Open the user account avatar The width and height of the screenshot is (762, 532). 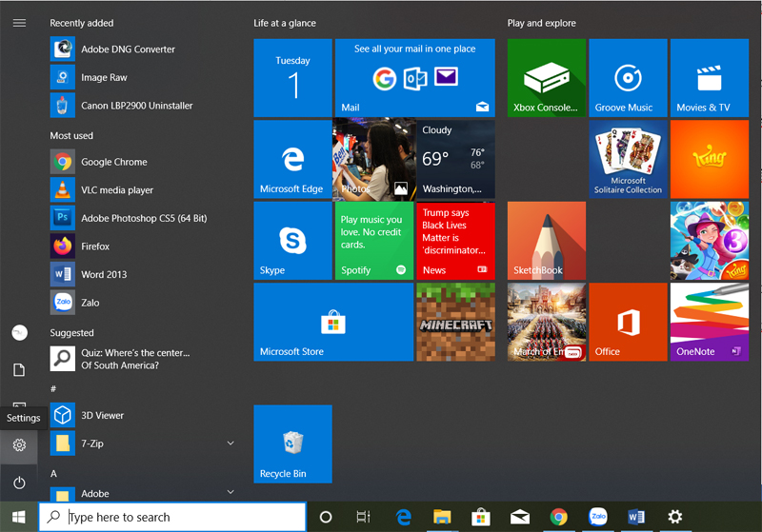pos(19,332)
